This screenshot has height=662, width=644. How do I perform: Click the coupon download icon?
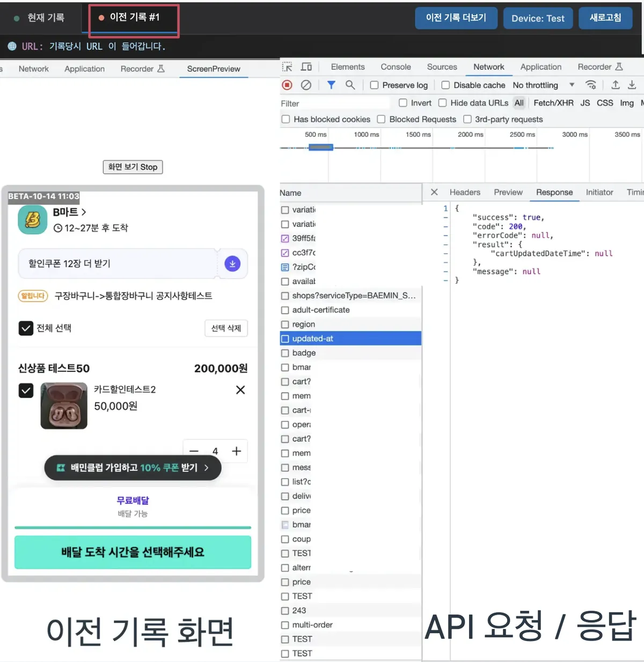point(232,263)
